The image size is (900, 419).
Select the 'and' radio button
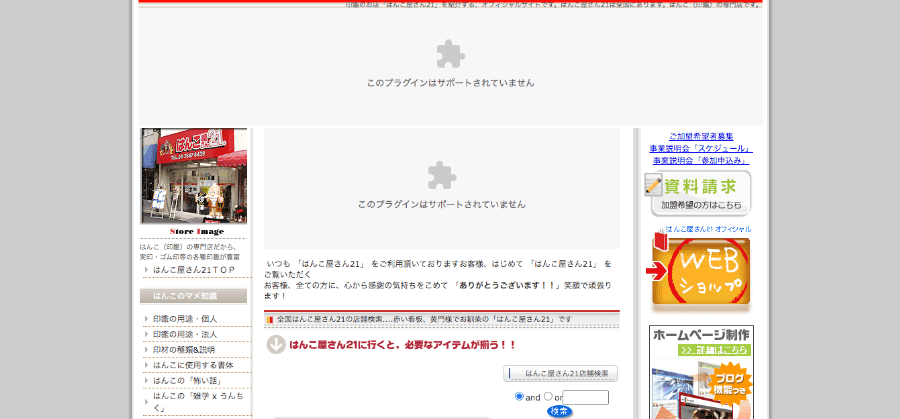(519, 397)
